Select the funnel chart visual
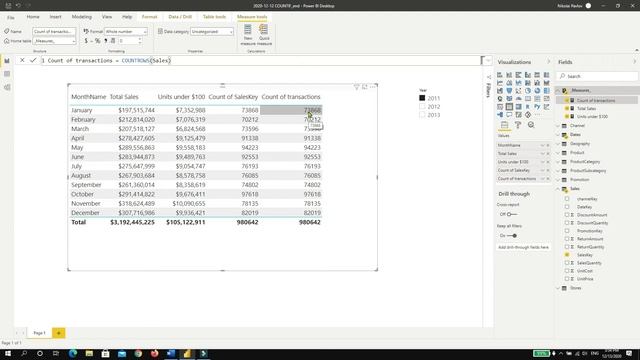The width and height of the screenshot is (640, 360). coord(509,91)
